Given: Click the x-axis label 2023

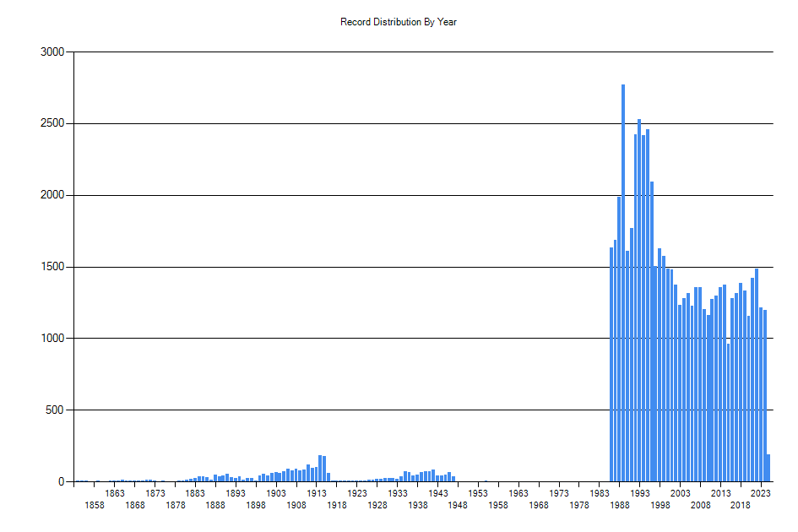Looking at the screenshot, I should [760, 493].
